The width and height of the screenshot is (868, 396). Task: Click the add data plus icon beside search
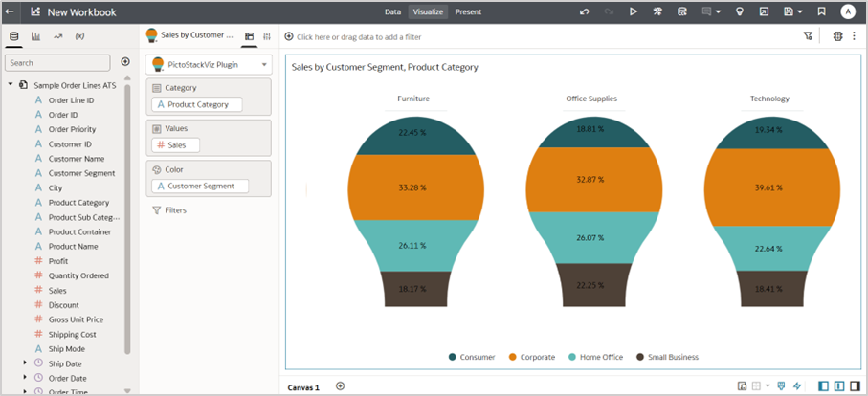pos(125,62)
